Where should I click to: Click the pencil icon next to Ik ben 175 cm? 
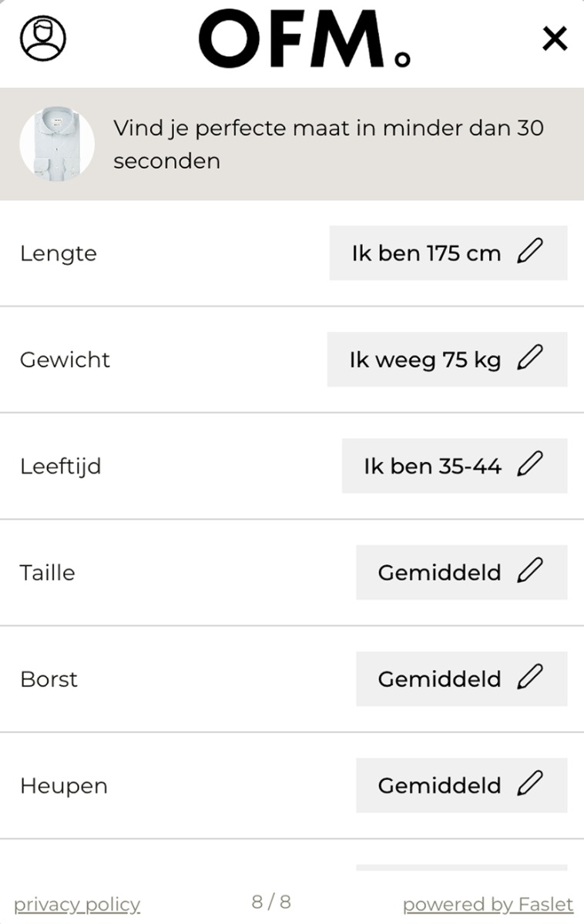point(530,251)
